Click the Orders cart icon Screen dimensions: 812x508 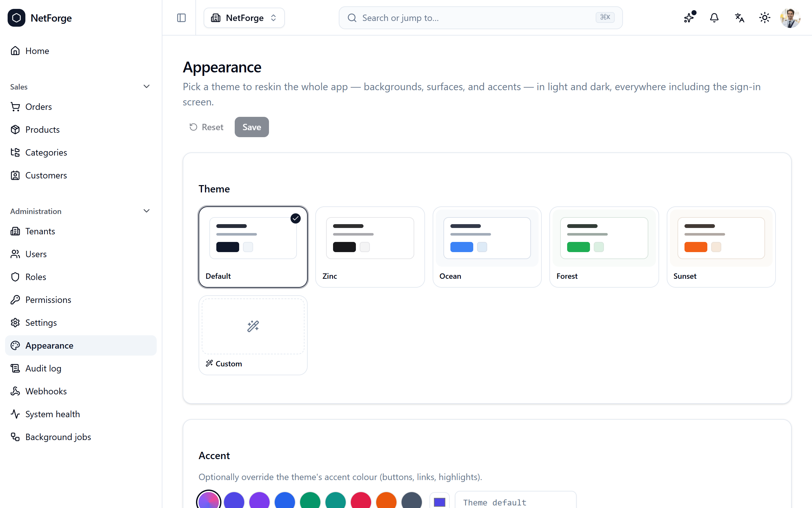[15, 106]
